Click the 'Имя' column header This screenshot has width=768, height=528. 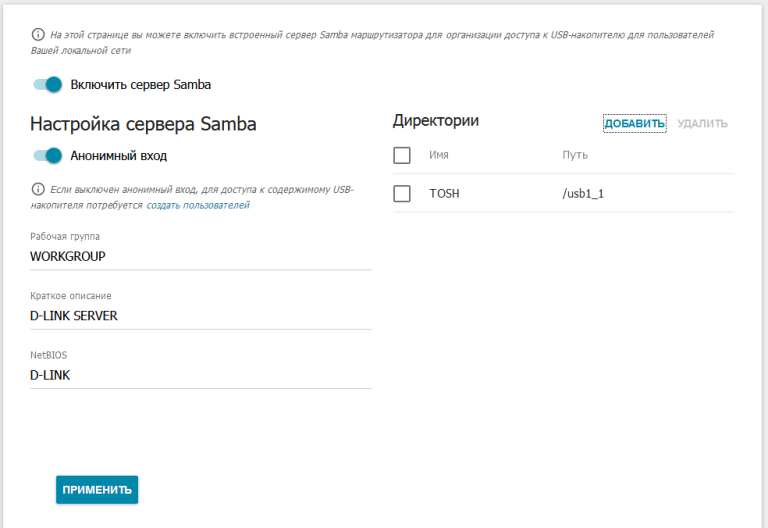(x=439, y=155)
